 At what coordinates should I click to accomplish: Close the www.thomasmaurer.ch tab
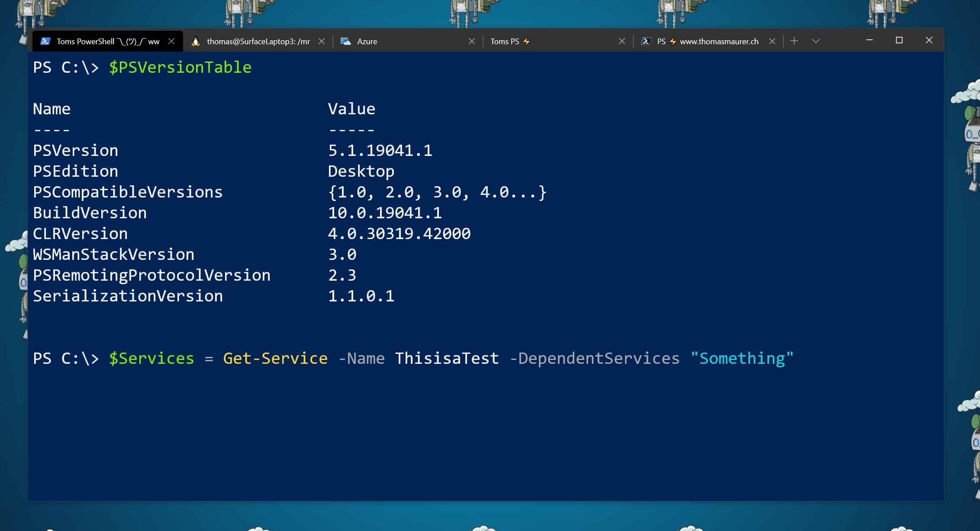773,41
